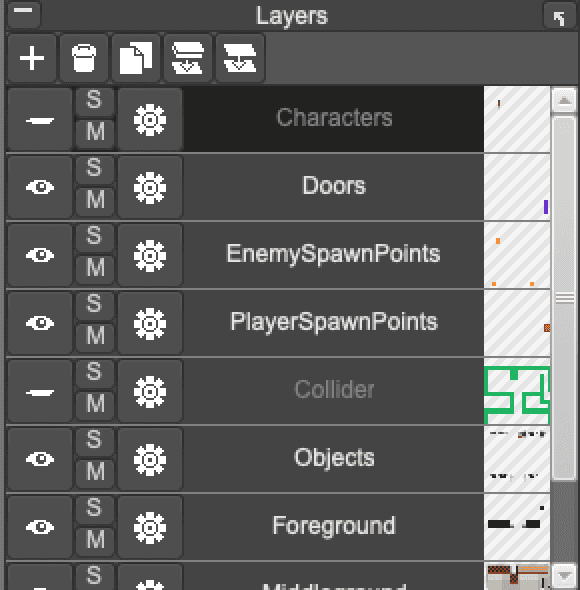
Task: Add a new layer with plus icon
Action: [32, 58]
